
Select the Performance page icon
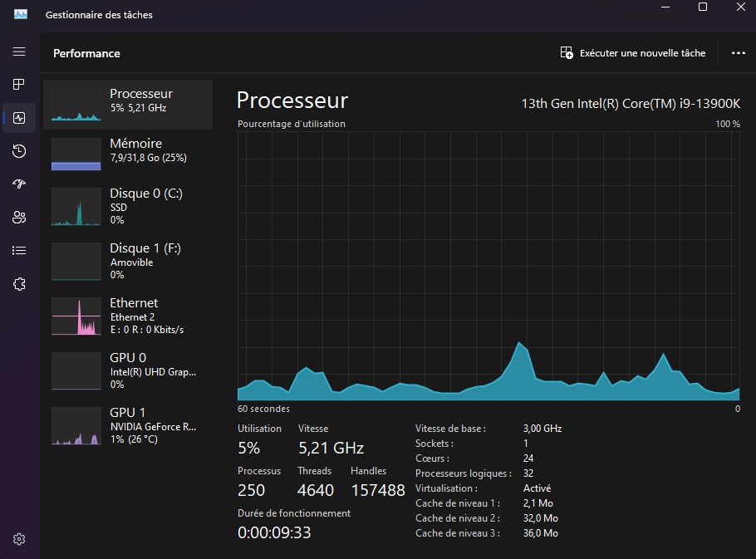coord(19,118)
